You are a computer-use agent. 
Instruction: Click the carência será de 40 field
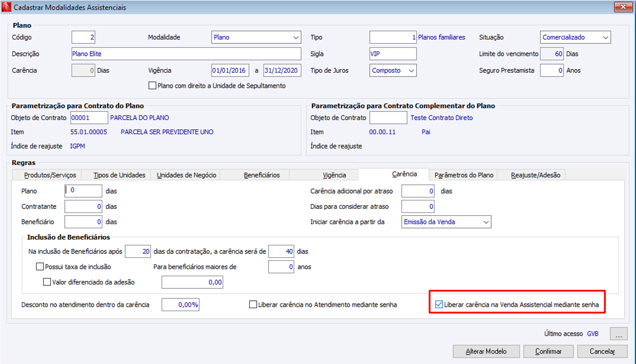coord(281,251)
